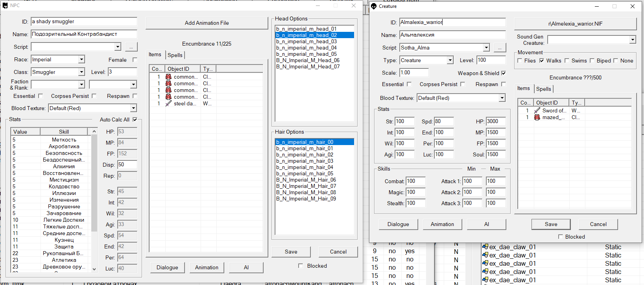Click the scroll-down arrow of skills list

[94, 269]
